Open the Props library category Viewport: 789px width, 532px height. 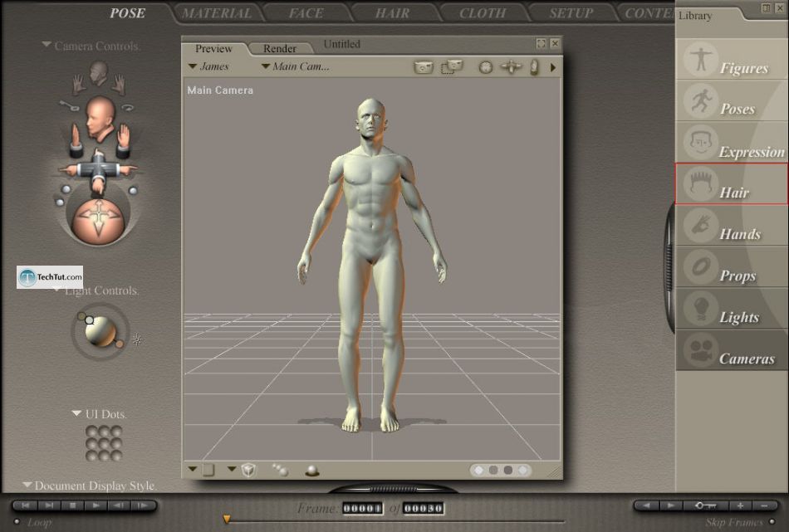732,267
